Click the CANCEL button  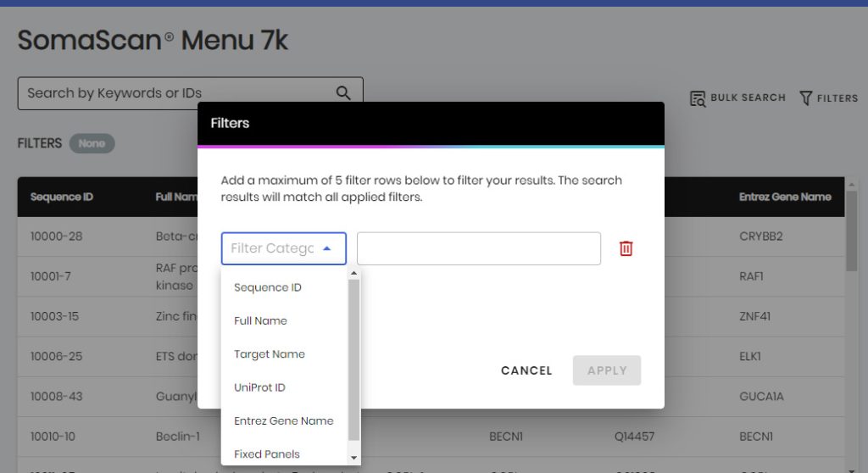(526, 370)
